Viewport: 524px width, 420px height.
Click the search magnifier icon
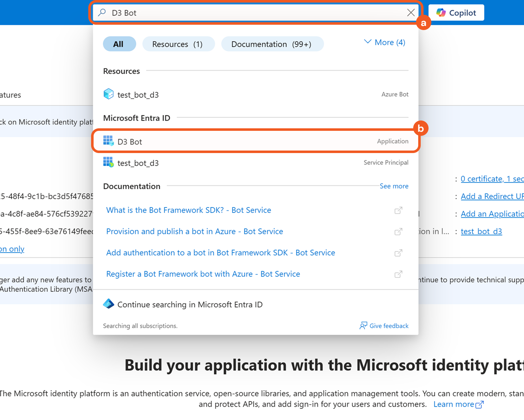pos(102,13)
